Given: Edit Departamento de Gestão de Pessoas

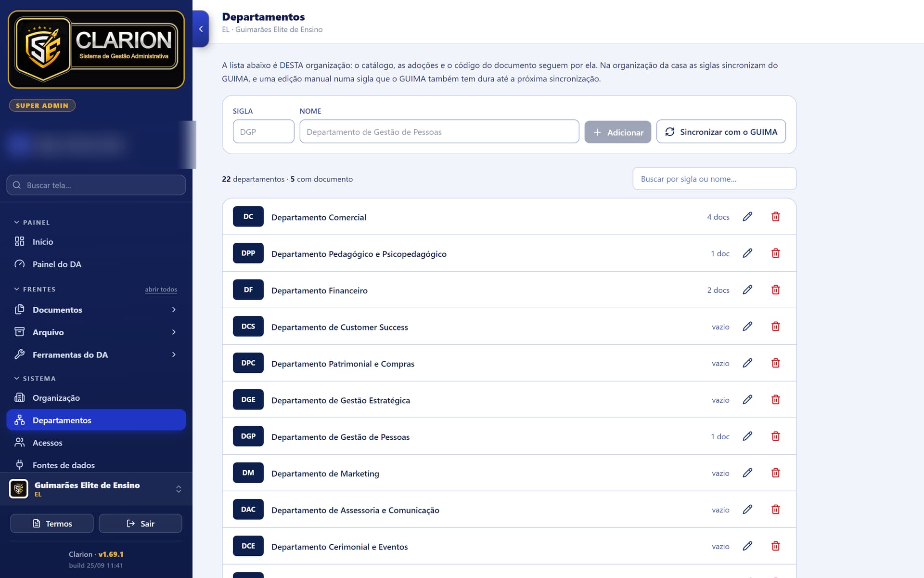Looking at the screenshot, I should [x=747, y=436].
